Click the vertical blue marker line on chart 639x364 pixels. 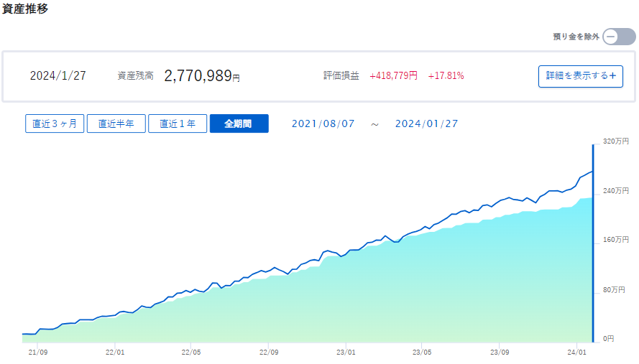pos(593,243)
